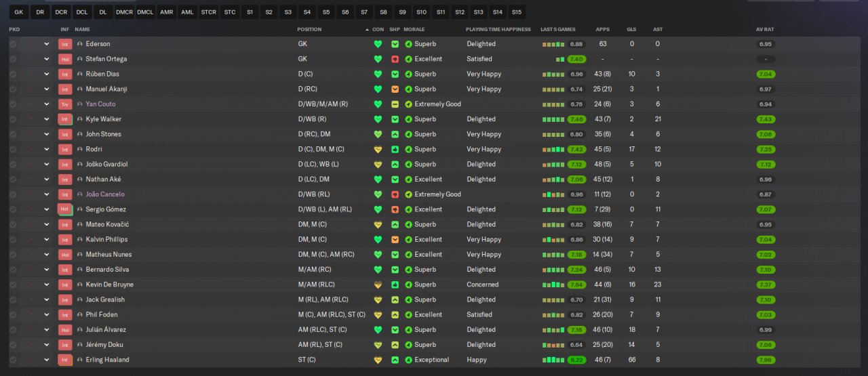The image size is (868, 376).
Task: Click Yan Couto's yellow sharpness icon
Action: [x=395, y=104]
